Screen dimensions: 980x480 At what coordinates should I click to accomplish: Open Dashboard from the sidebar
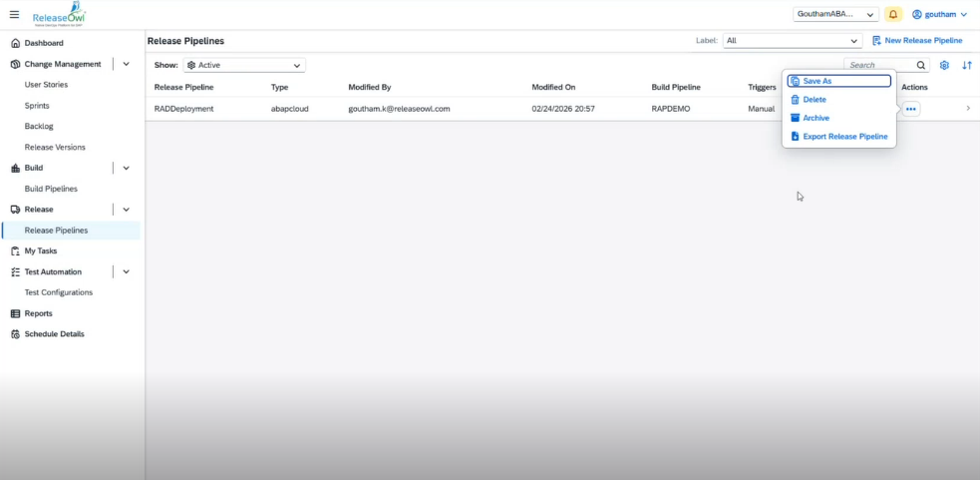[44, 43]
